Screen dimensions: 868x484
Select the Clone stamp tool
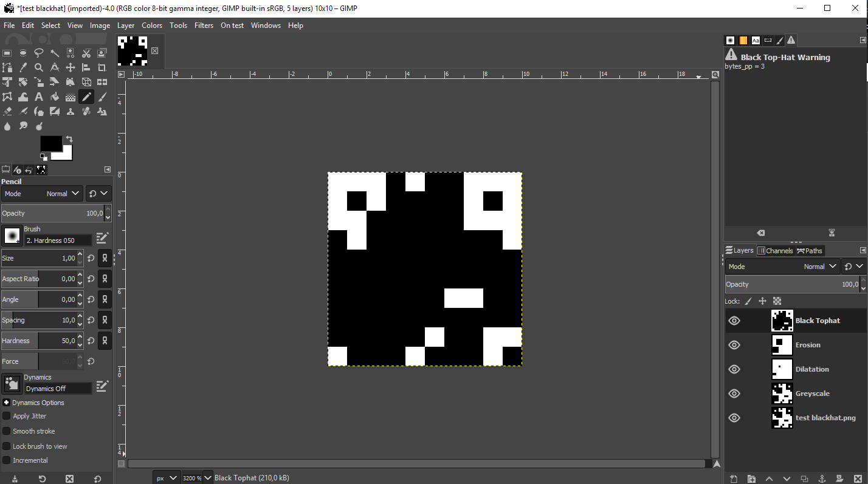pyautogui.click(x=71, y=111)
